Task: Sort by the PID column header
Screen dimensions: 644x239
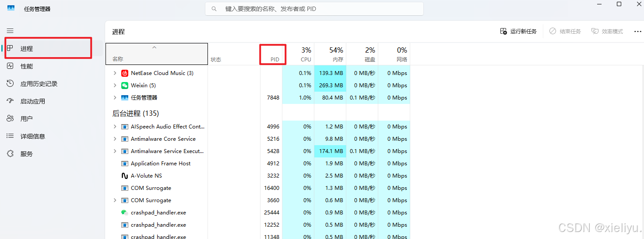Action: [x=271, y=54]
